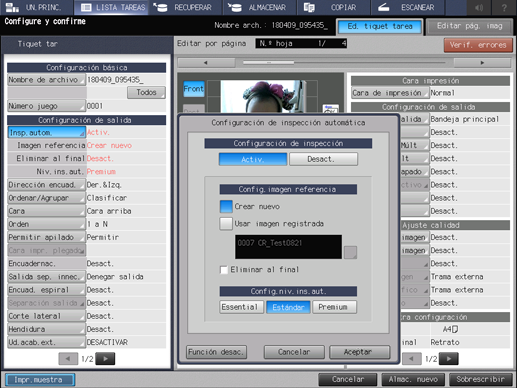Image resolution: width=517 pixels, height=388 pixels.
Task: Select Usar imagen registrada option
Action: click(x=226, y=224)
